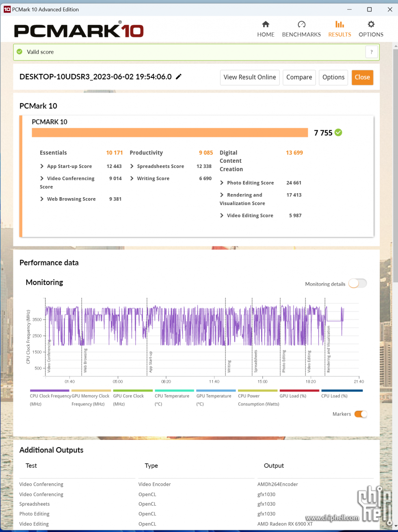Click the Video Editing row in Additional Outputs

coord(196,524)
